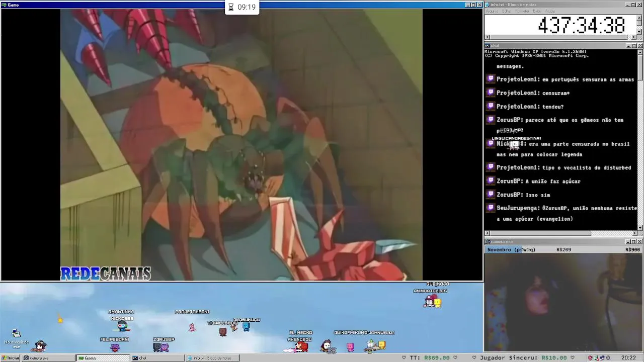Screen dimensions: 644x362
Task: Click Twitch badge beside 'tipo o vocalista' message
Action: point(491,167)
